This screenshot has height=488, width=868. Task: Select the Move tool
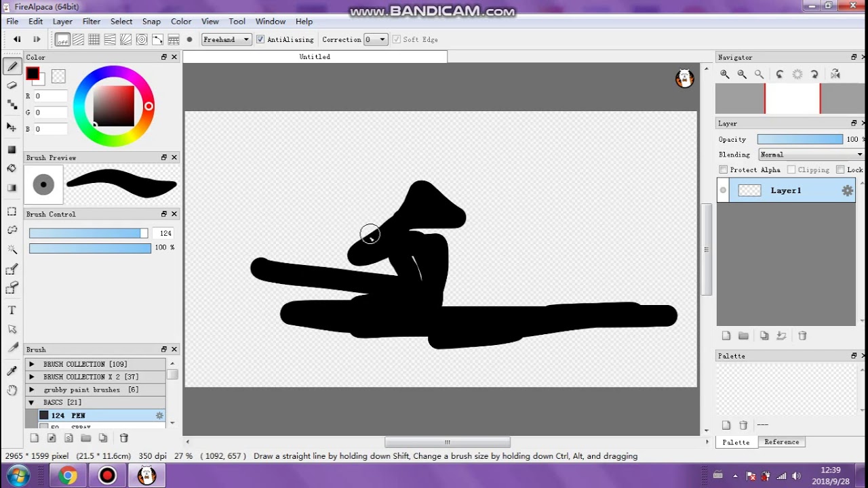point(12,127)
